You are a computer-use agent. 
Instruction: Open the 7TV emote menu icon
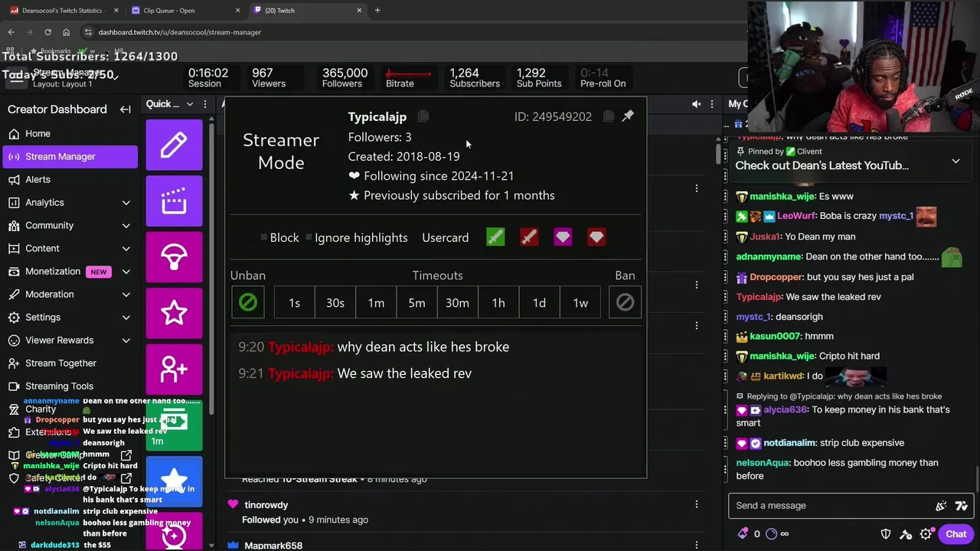[962, 505]
